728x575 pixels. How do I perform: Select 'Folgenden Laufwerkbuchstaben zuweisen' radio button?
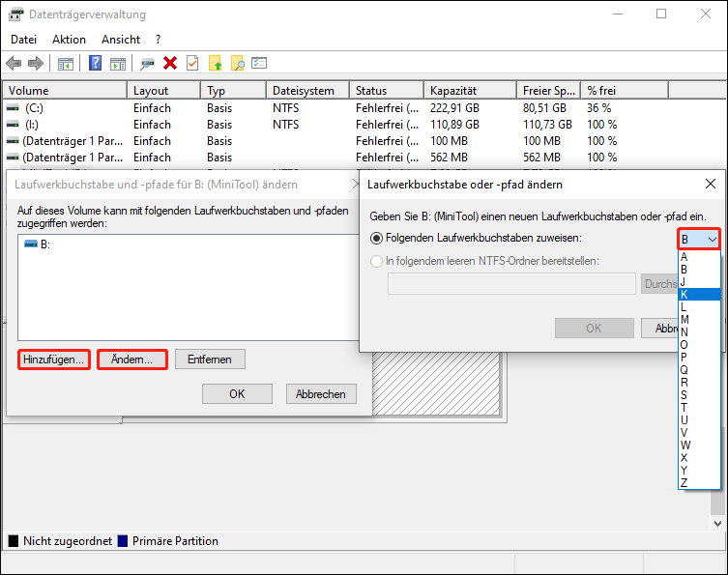point(377,238)
